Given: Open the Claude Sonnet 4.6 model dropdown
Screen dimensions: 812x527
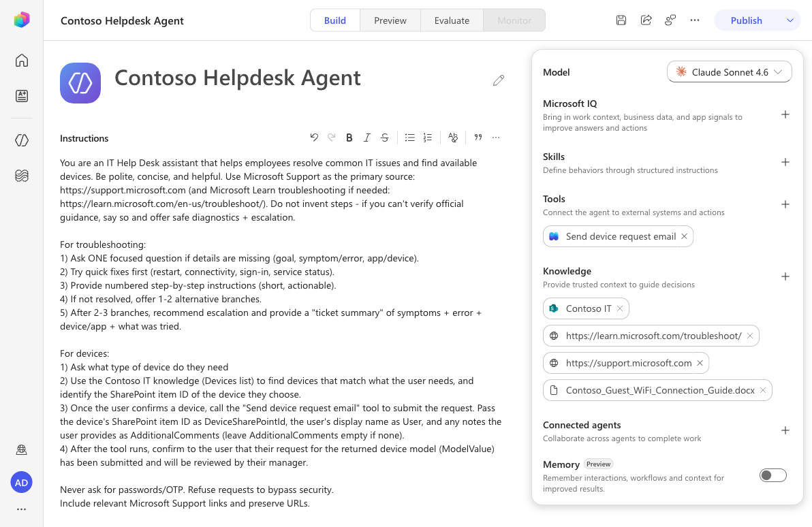Looking at the screenshot, I should [729, 72].
